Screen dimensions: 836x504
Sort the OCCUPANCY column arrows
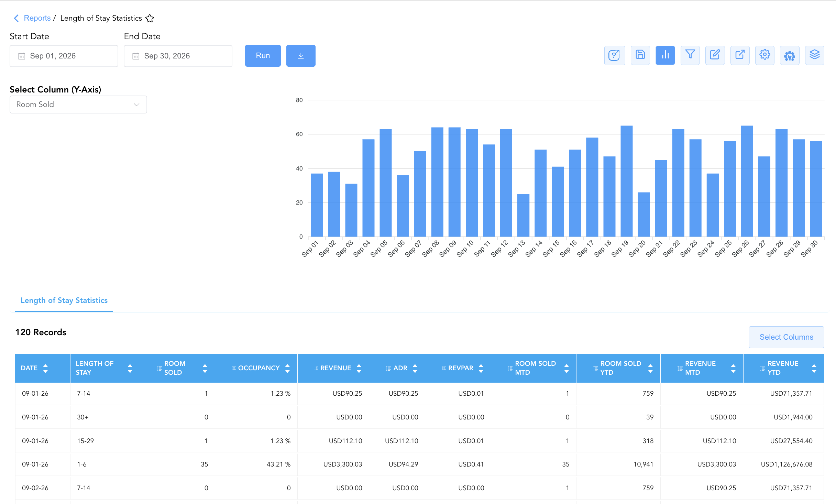(287, 368)
